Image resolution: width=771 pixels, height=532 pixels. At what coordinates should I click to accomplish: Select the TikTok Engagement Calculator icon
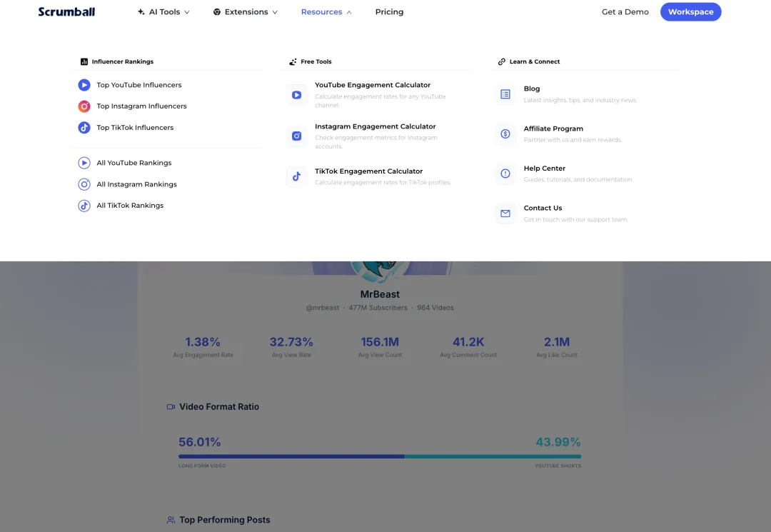[x=297, y=176]
